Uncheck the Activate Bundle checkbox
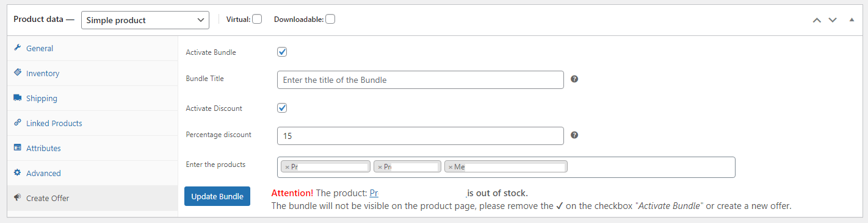The image size is (868, 223). (282, 52)
